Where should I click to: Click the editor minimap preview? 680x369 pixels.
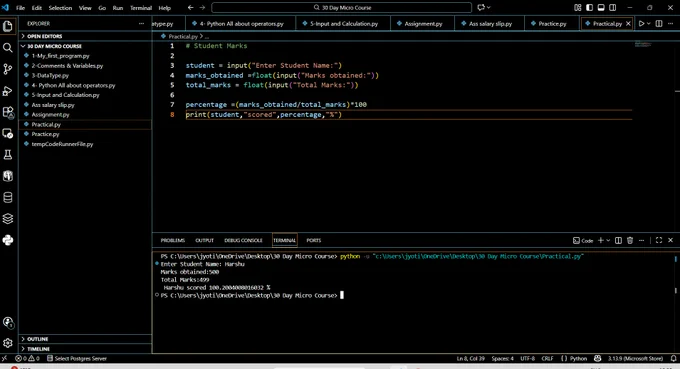[x=643, y=44]
